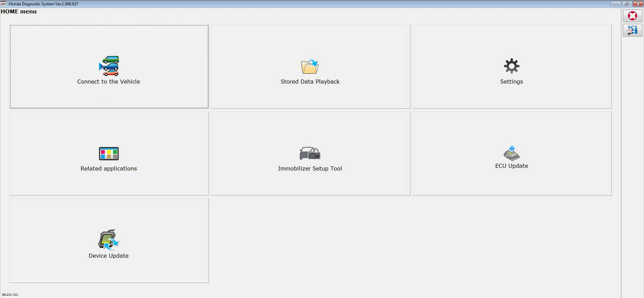Click the Related applications colored grid icon
The image size is (644, 298).
(109, 154)
